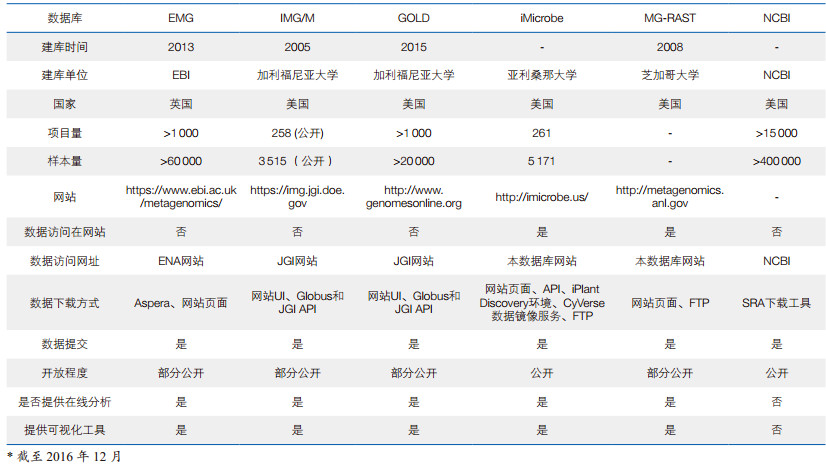Select the 5 171 sample count cell
Screen dimensions: 826x470
pos(542,161)
